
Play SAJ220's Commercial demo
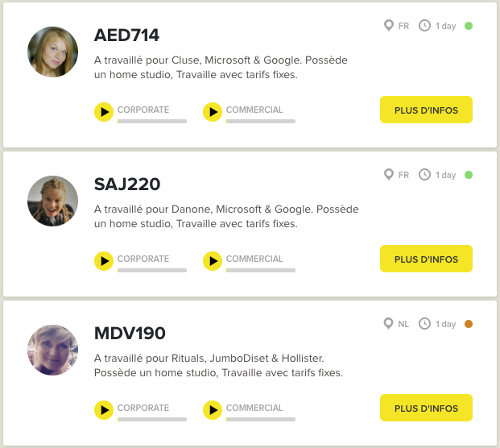point(213,261)
